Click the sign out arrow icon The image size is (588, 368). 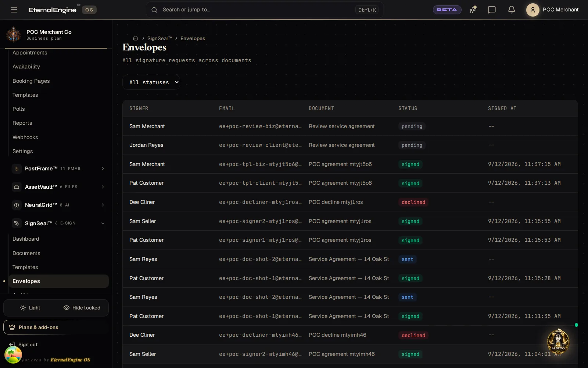12,344
